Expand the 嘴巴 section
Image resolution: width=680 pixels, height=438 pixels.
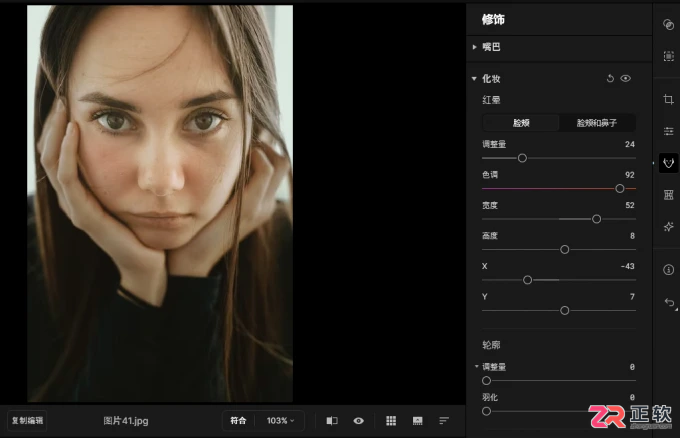pos(474,47)
